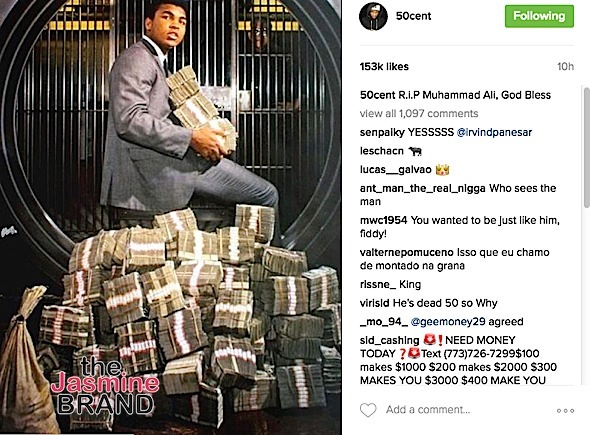Open the 50cent username at top
The height and width of the screenshot is (435, 590).
413,16
